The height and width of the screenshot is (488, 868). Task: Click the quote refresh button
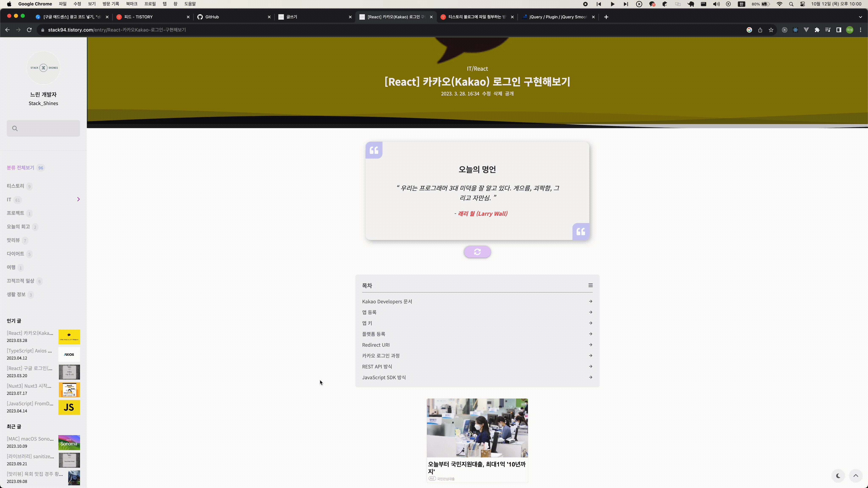click(477, 252)
